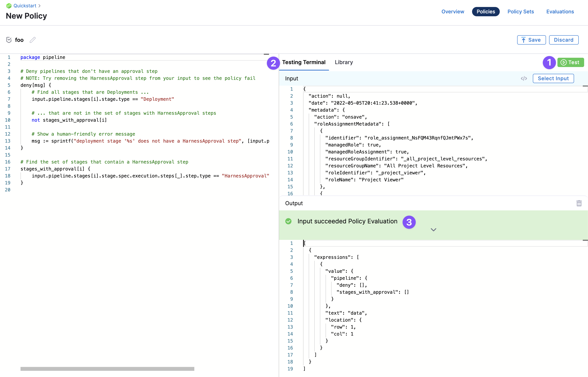Go to the Evaluations tab
Viewport: 588px width, 377px height.
pyautogui.click(x=560, y=11)
